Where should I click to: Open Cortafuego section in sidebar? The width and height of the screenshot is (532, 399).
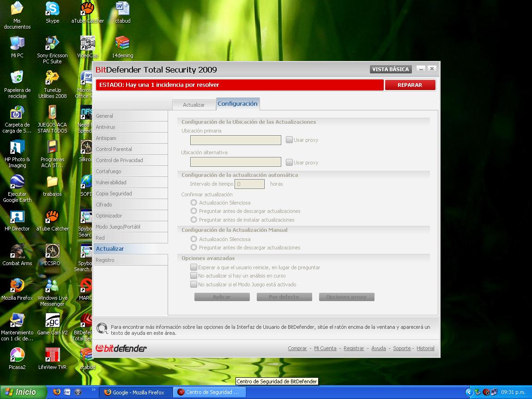[x=131, y=171]
